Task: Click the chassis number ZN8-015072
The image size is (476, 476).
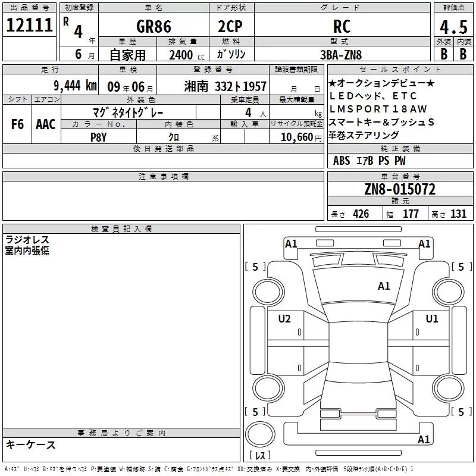Action: tap(400, 189)
